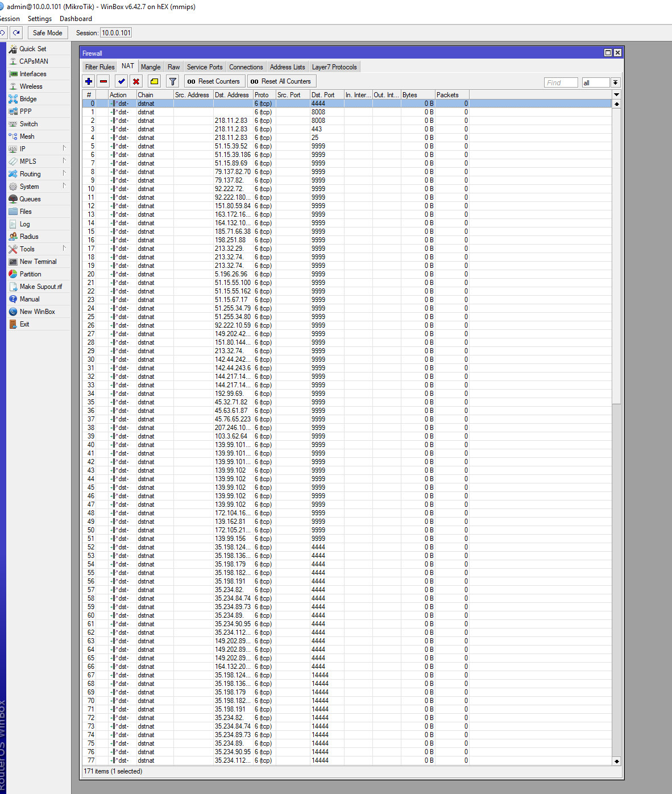The height and width of the screenshot is (794, 672).
Task: Click Exit in the sidebar
Action: tap(24, 324)
